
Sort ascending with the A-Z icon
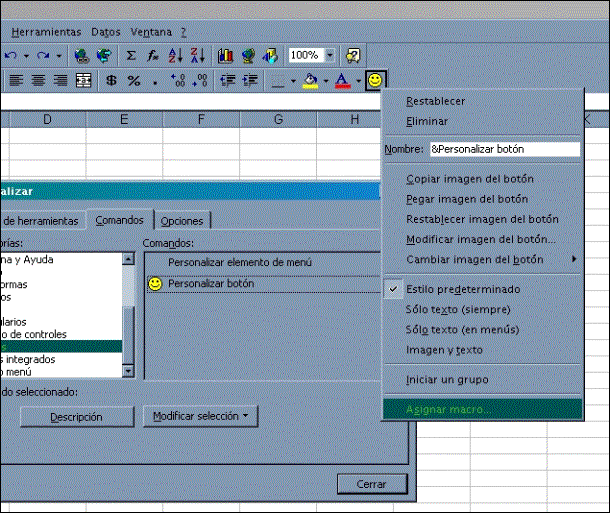(175, 55)
